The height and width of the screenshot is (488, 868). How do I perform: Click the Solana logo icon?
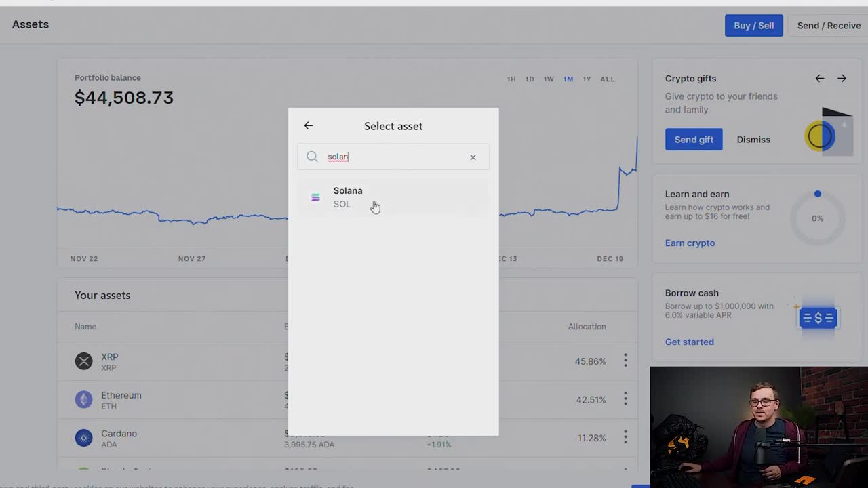click(315, 197)
